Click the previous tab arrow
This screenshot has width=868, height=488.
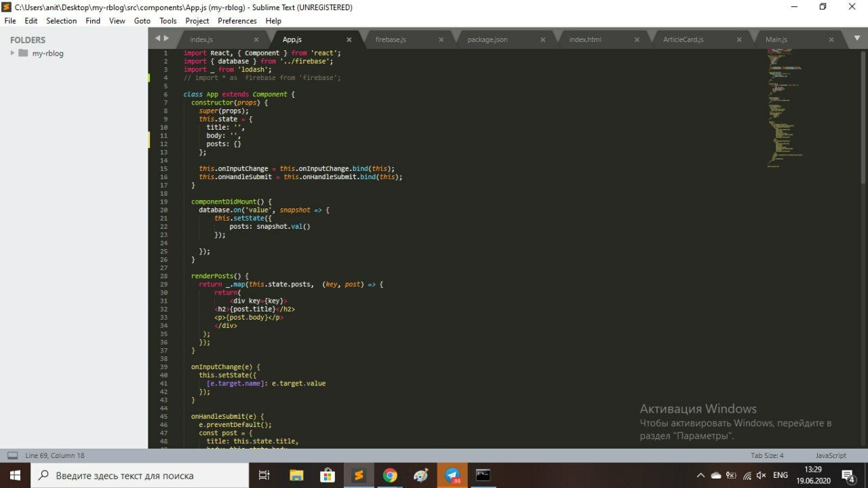click(157, 39)
